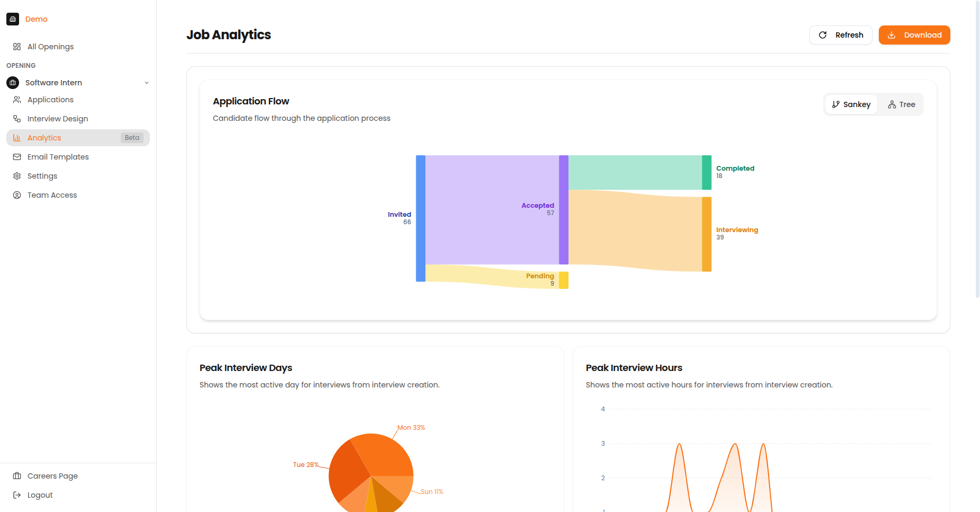Open Interview Design from the sidebar

[x=58, y=118]
